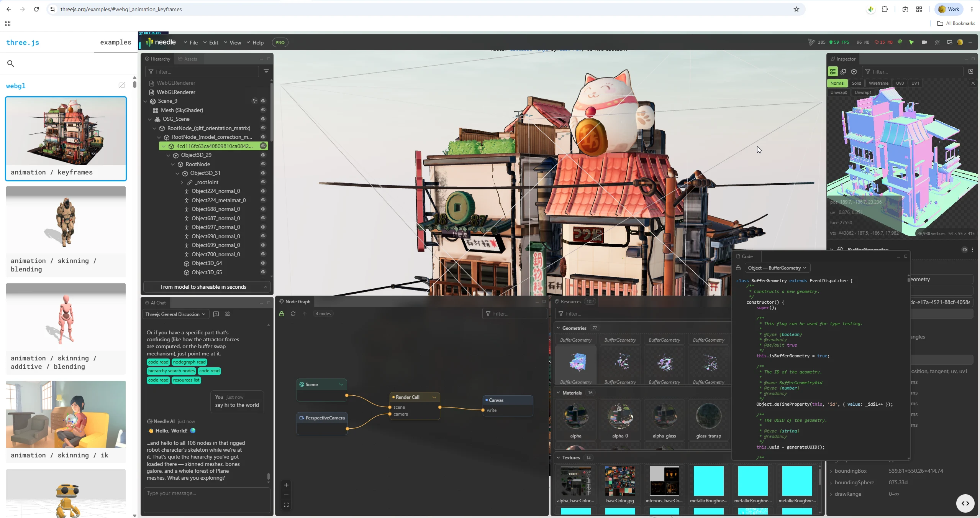Zoom in on the Node Graph
Image resolution: width=980 pixels, height=518 pixels.
(286, 485)
